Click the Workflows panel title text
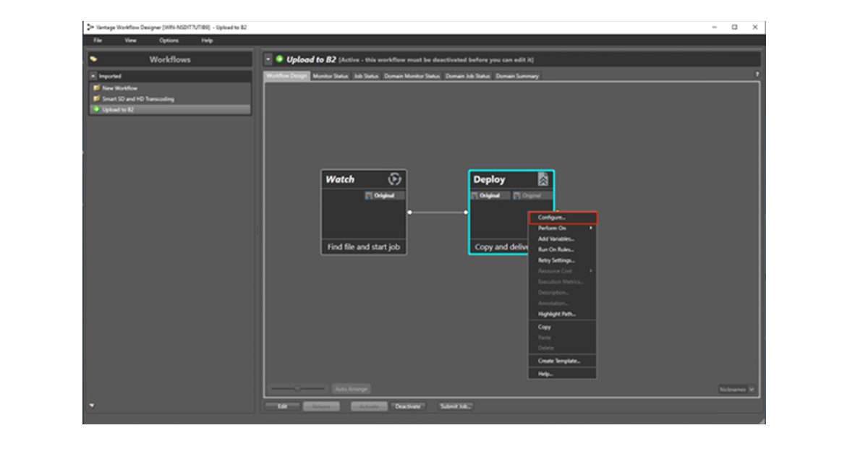Screen dimensions: 868x454 click(x=170, y=59)
